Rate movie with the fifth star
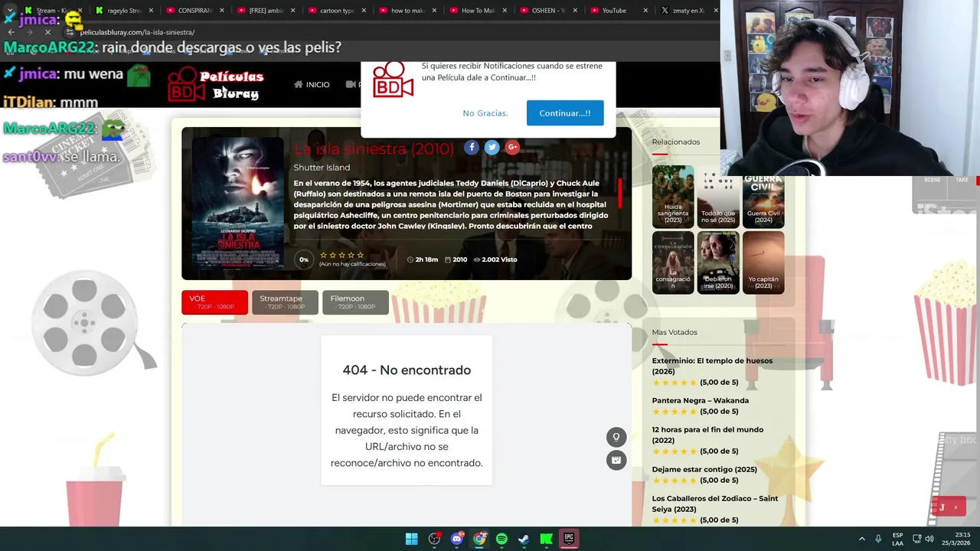This screenshot has width=980, height=551. point(361,256)
